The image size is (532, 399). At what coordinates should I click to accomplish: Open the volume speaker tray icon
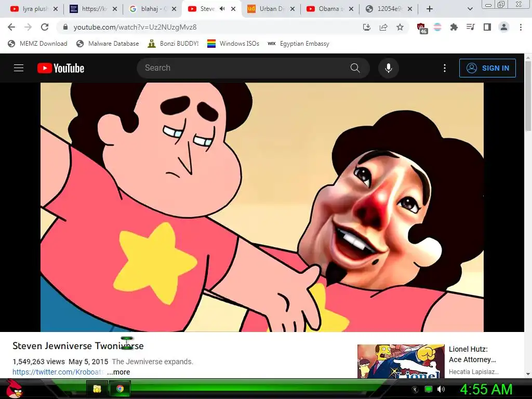[441, 389]
